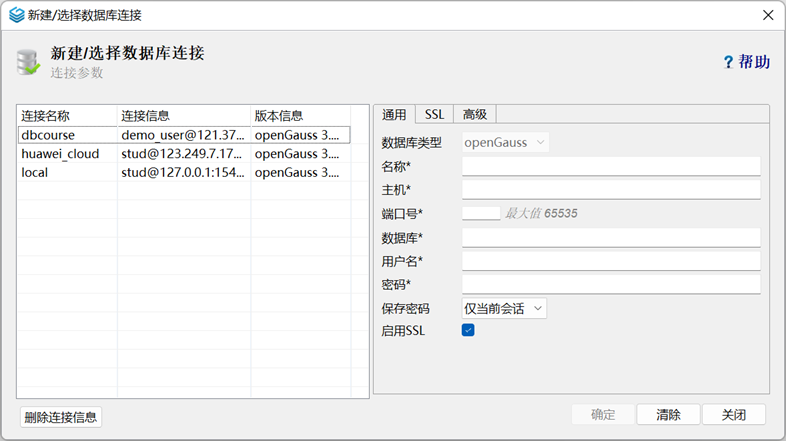Click the demo_user@121.37... connection info cell

point(184,135)
